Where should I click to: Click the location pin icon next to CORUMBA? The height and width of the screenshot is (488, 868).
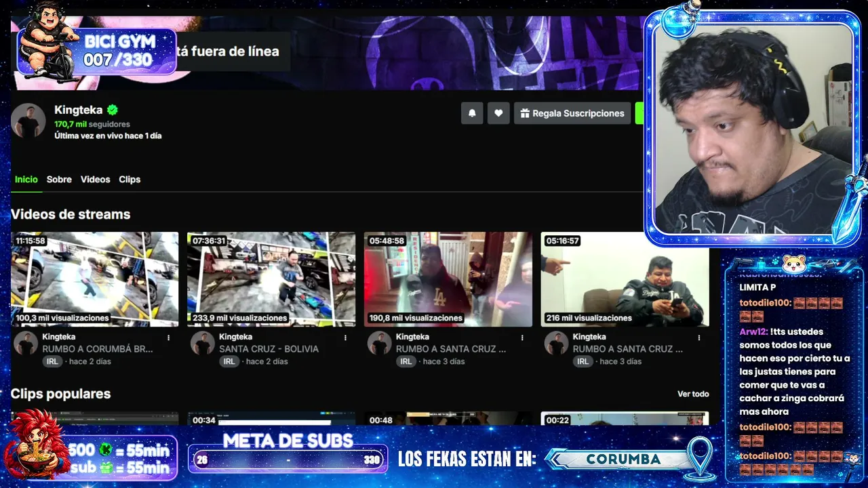(x=699, y=458)
